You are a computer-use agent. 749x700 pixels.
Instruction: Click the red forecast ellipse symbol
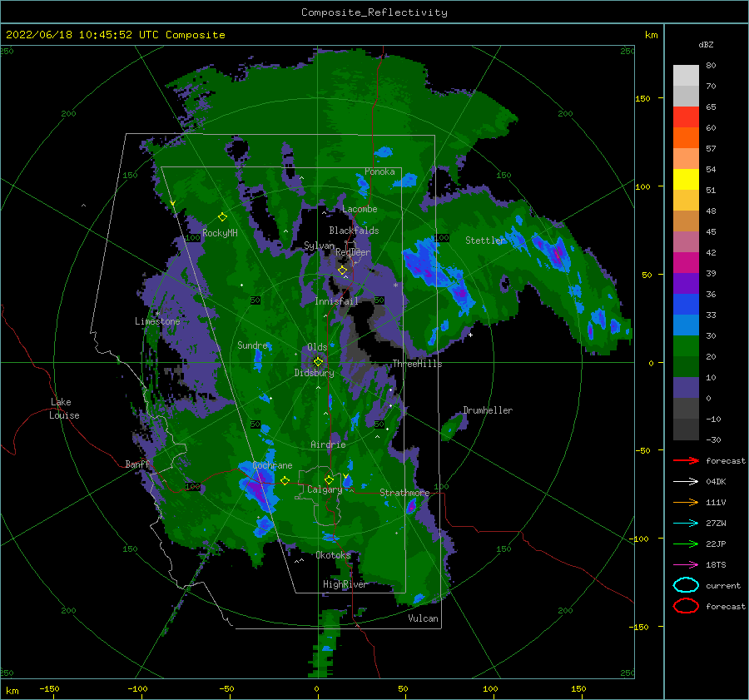click(686, 606)
